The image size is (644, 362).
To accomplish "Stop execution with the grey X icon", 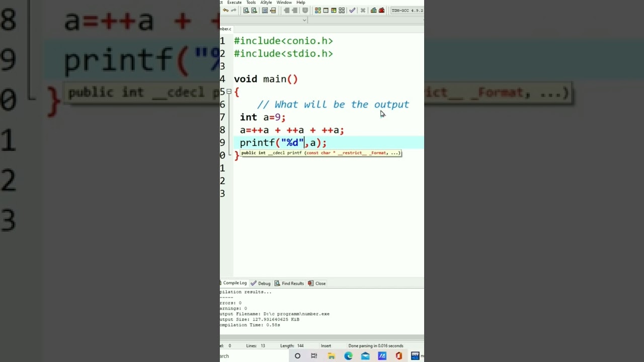I will (x=363, y=10).
